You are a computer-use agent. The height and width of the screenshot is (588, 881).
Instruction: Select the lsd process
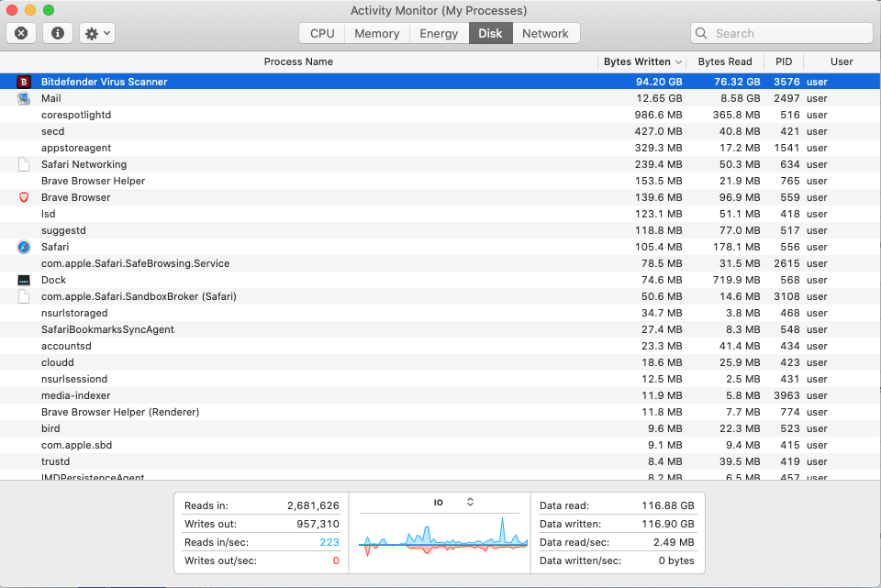tap(49, 214)
